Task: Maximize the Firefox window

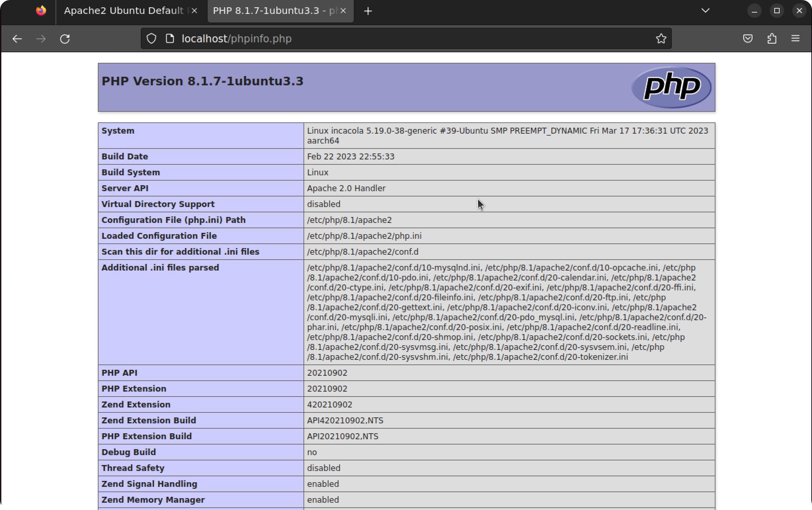Action: pyautogui.click(x=777, y=11)
